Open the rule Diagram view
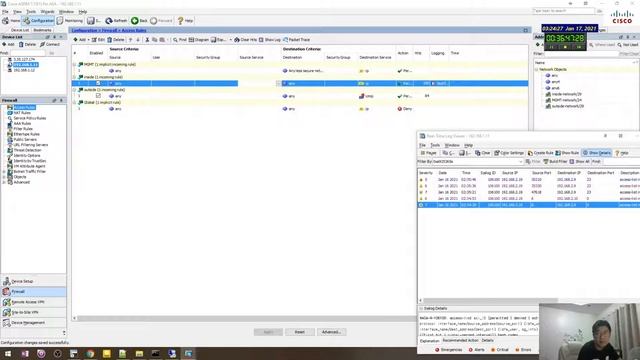 (199, 40)
